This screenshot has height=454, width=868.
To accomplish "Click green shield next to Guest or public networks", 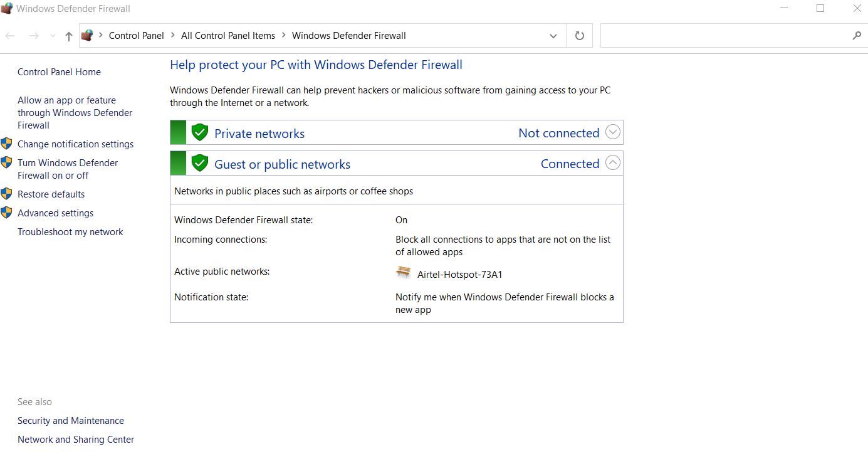I will 199,163.
